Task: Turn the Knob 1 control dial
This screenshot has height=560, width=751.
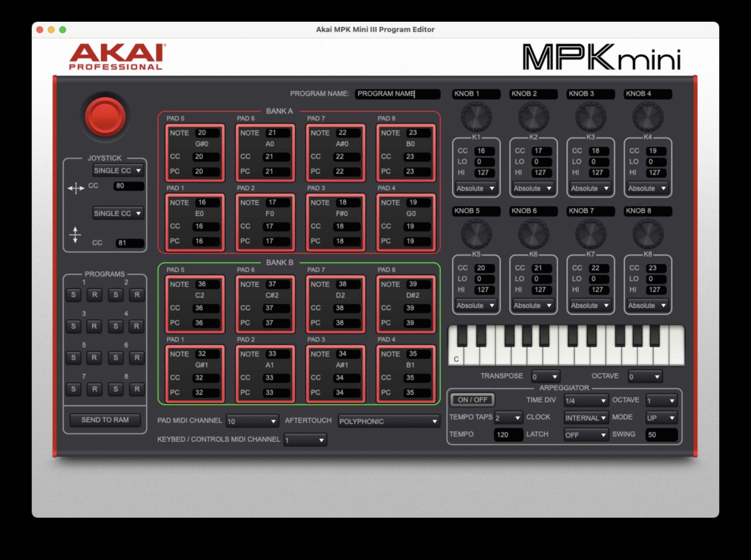Action: 476,117
